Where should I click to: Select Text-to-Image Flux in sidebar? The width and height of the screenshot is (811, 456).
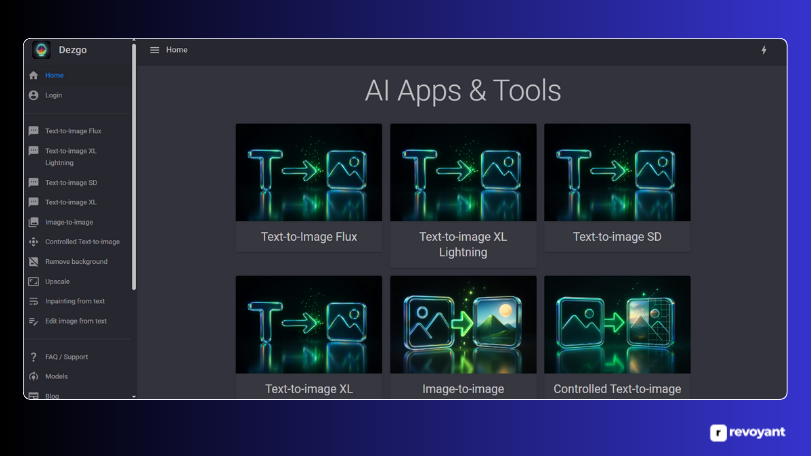[73, 131]
